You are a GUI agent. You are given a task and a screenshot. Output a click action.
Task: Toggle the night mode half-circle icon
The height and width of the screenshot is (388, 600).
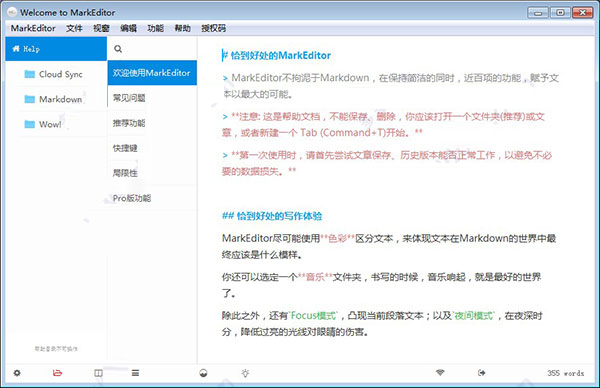click(x=204, y=373)
